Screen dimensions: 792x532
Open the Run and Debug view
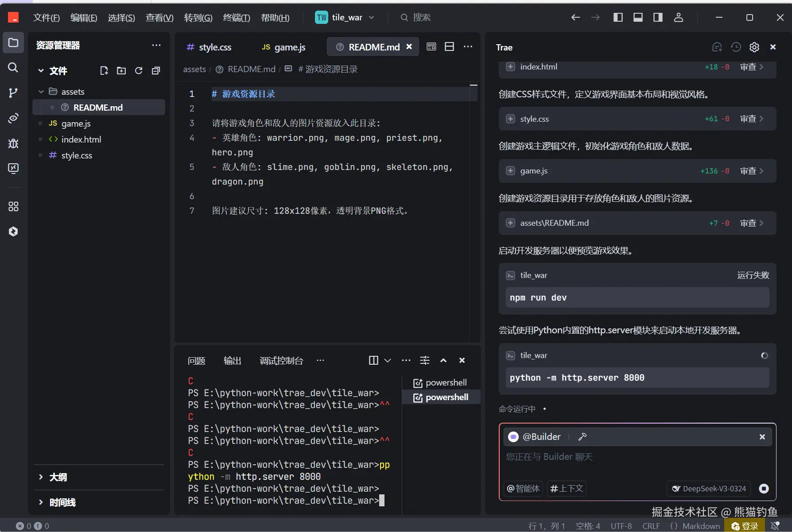[x=13, y=143]
